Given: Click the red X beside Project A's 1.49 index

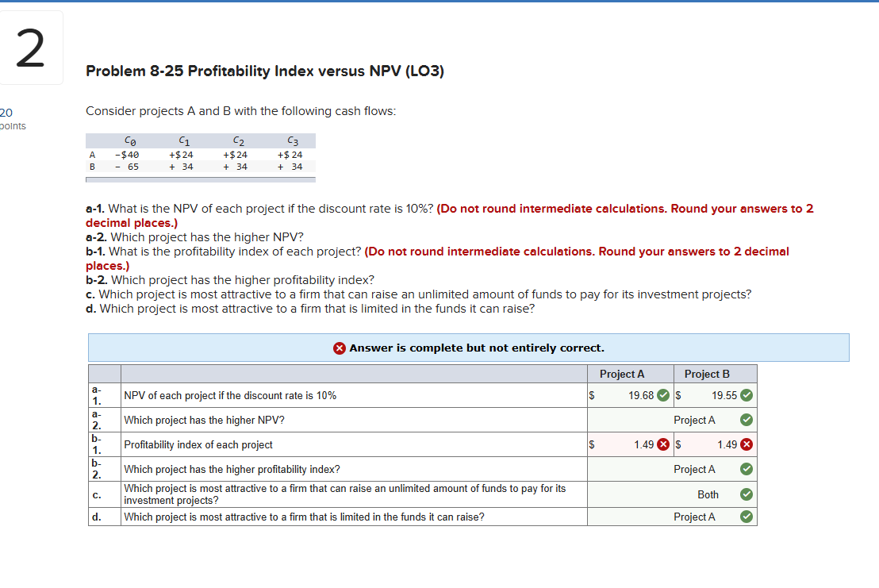Looking at the screenshot, I should (x=665, y=444).
